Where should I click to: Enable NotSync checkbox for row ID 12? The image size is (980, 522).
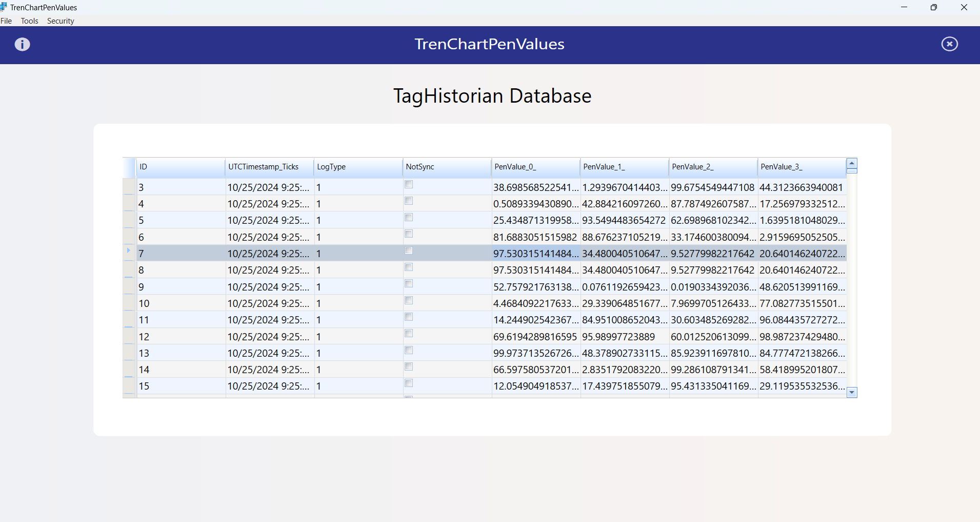(x=409, y=334)
